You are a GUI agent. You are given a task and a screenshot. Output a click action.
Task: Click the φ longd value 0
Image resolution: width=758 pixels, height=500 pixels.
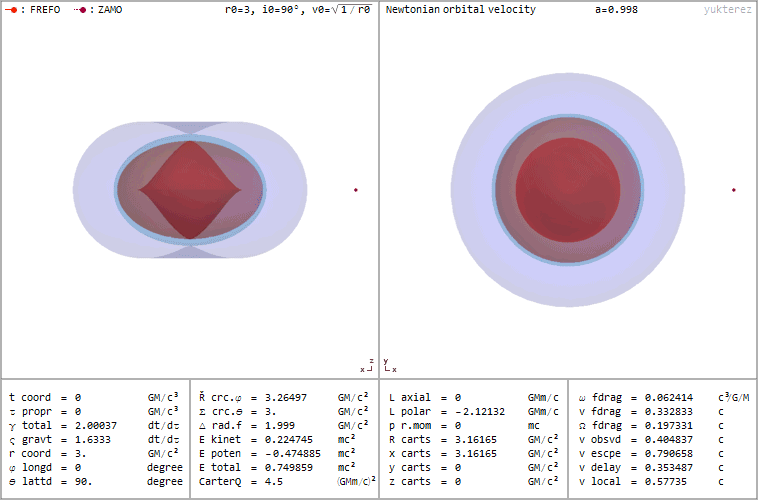(78, 468)
